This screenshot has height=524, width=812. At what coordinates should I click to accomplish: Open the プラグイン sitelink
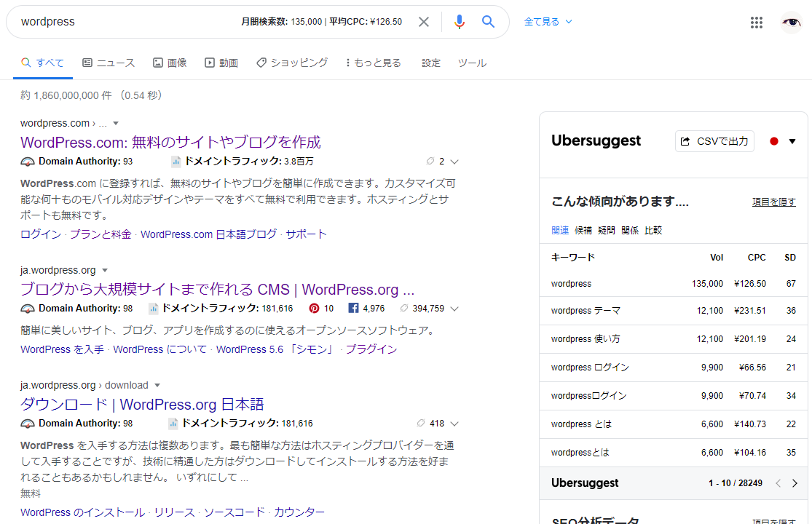371,349
